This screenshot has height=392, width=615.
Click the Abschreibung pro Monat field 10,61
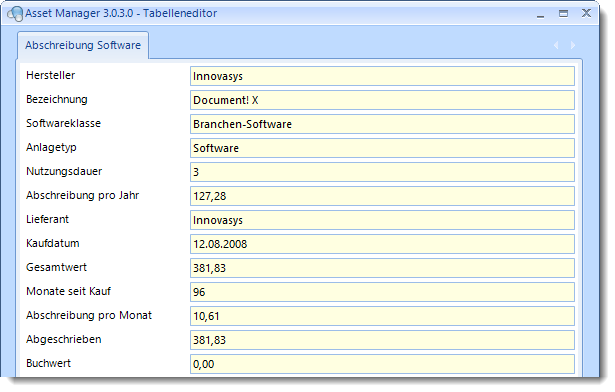pos(382,316)
